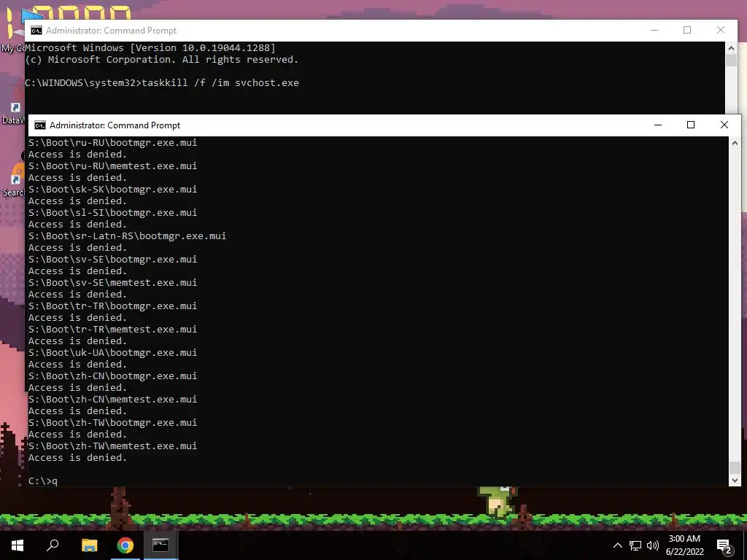Open notification center with 2 alerts
This screenshot has height=560, width=747.
[x=724, y=546]
